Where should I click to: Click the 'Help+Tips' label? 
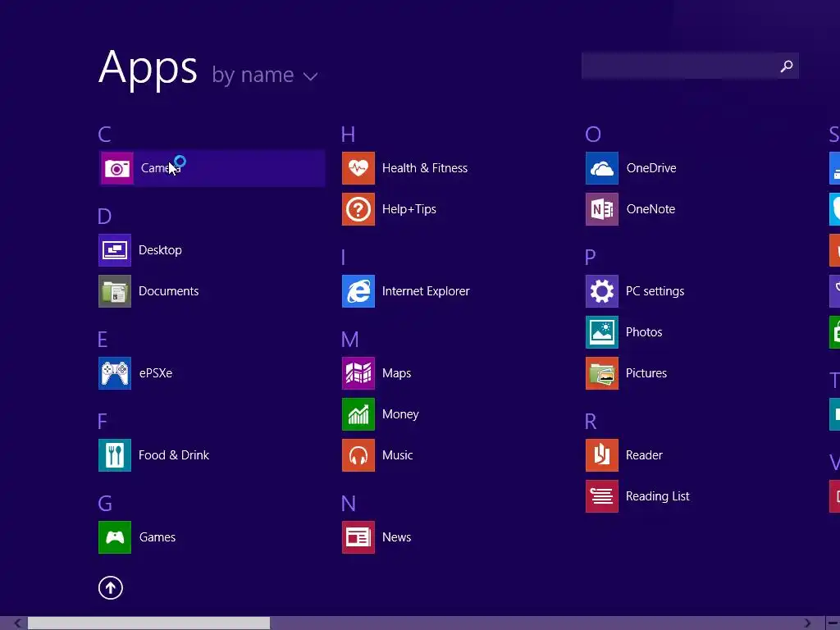click(409, 209)
